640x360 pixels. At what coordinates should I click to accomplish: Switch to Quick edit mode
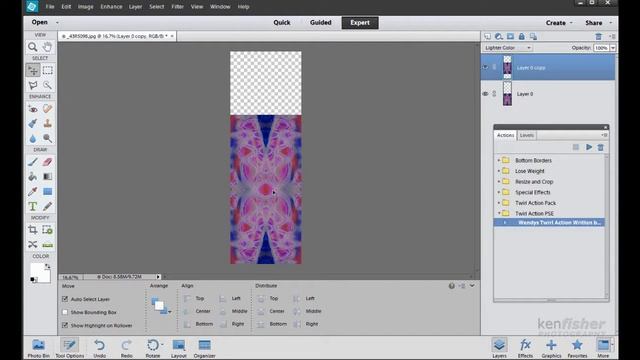(x=282, y=22)
